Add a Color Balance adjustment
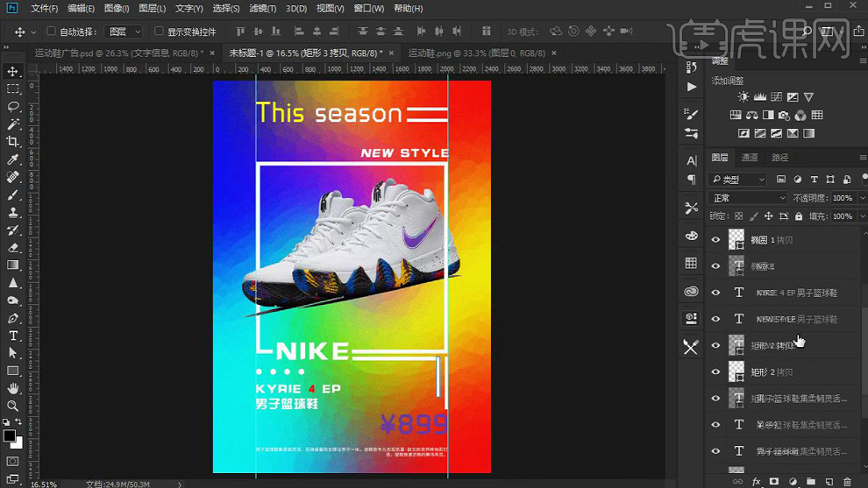 pos(751,115)
